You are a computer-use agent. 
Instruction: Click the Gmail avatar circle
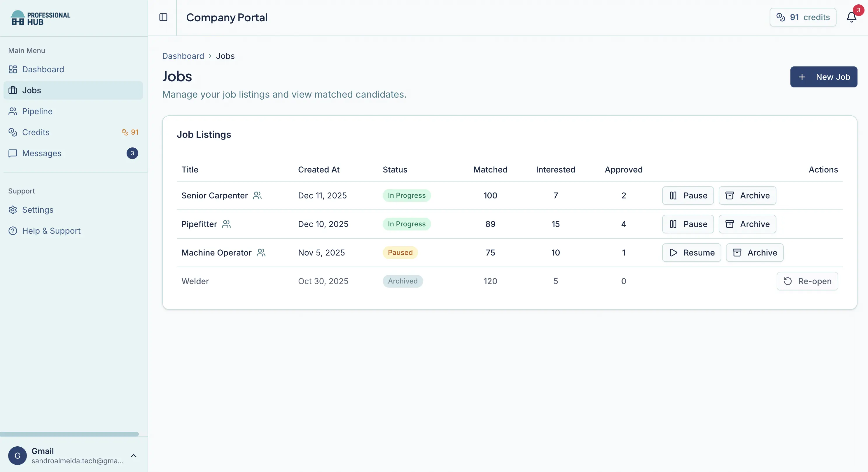point(17,455)
